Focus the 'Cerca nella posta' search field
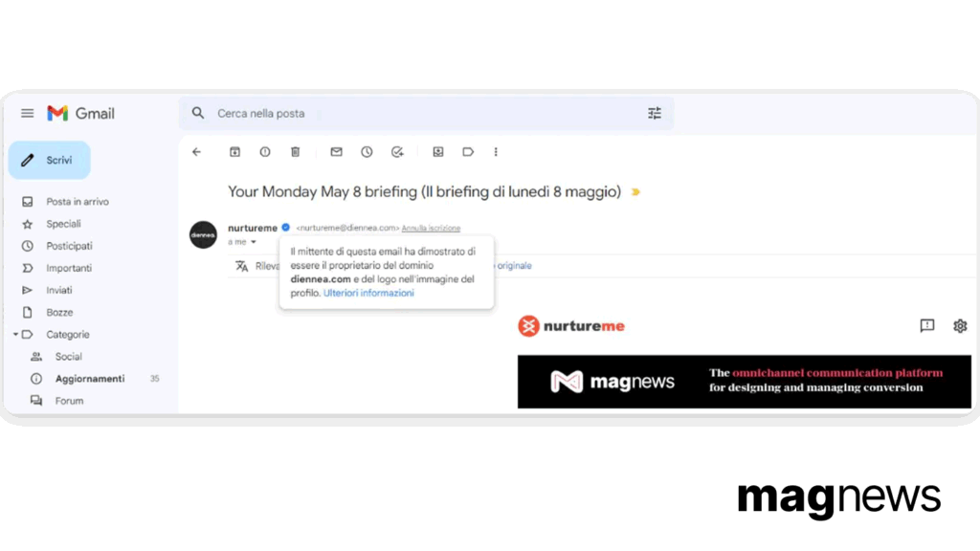This screenshot has height=551, width=980. pos(425,113)
